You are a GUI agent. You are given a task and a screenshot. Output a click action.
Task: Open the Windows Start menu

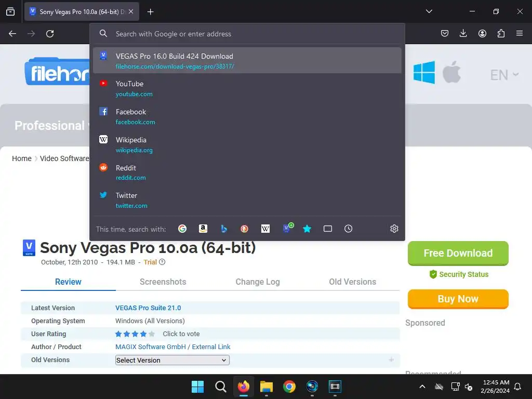click(x=197, y=387)
